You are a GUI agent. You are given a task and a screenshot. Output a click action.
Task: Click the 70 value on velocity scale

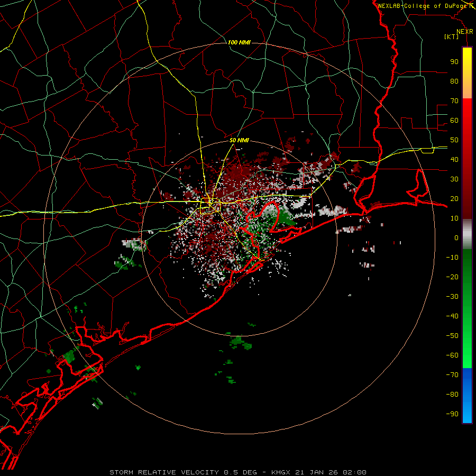click(x=454, y=101)
